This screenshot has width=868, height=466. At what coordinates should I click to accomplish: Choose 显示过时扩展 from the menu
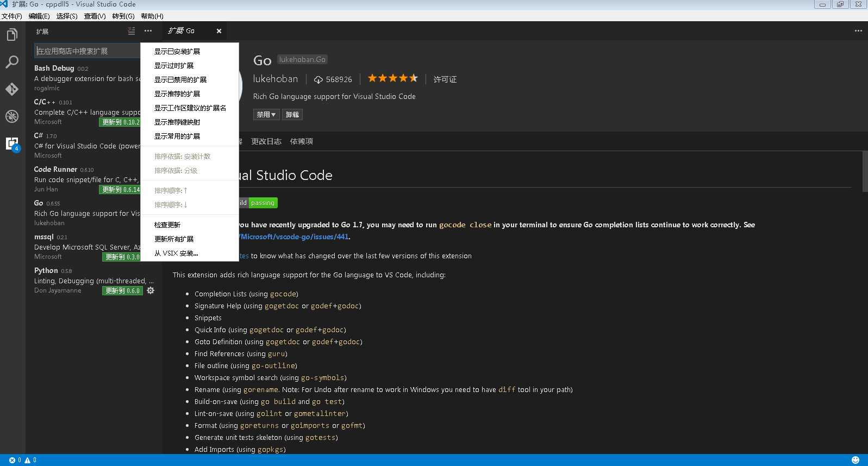[190, 66]
